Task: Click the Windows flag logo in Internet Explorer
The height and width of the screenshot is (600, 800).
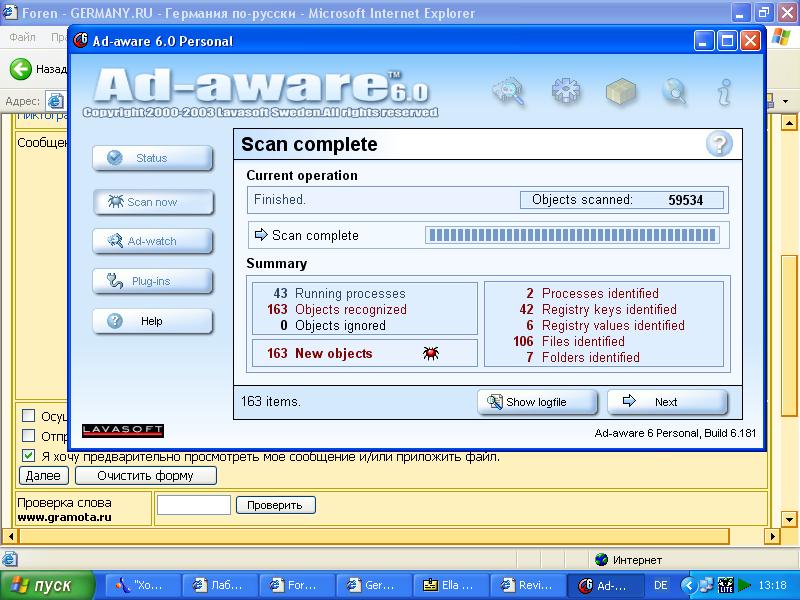Action: pos(781,37)
